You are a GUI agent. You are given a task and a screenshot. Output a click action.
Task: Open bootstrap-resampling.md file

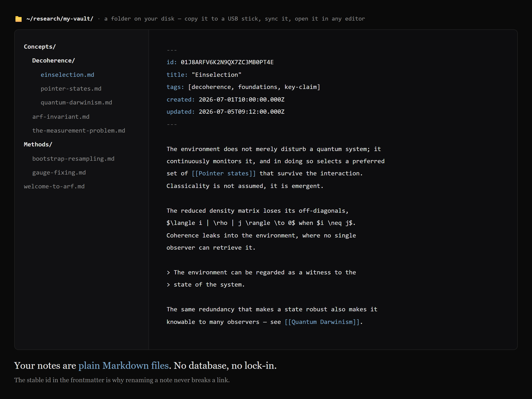click(x=73, y=159)
